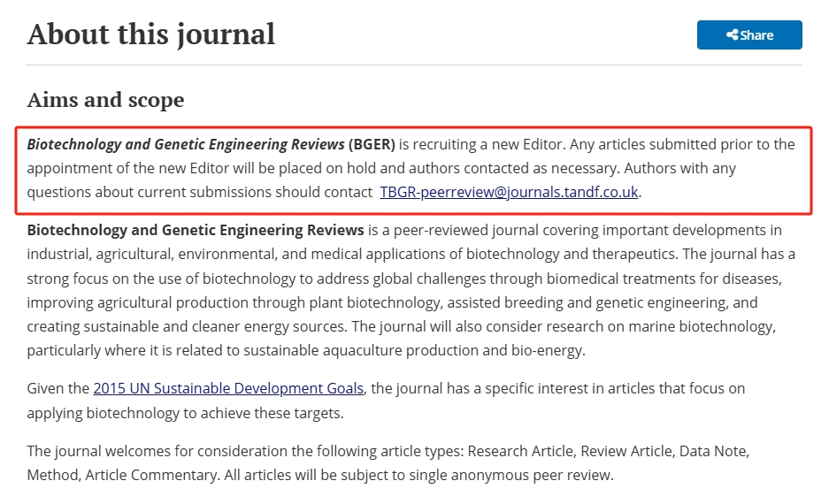Open the TBGR-peerreview email address link
829x504 pixels.
(x=509, y=192)
